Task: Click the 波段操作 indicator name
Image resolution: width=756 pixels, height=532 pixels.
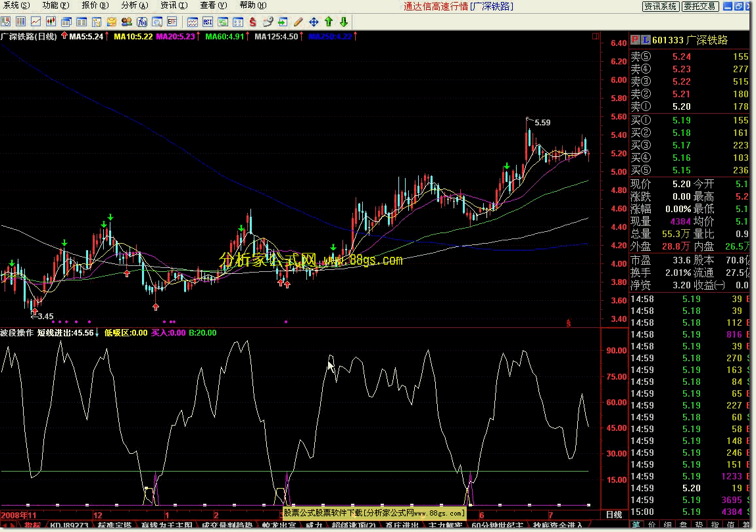Action: pos(17,332)
